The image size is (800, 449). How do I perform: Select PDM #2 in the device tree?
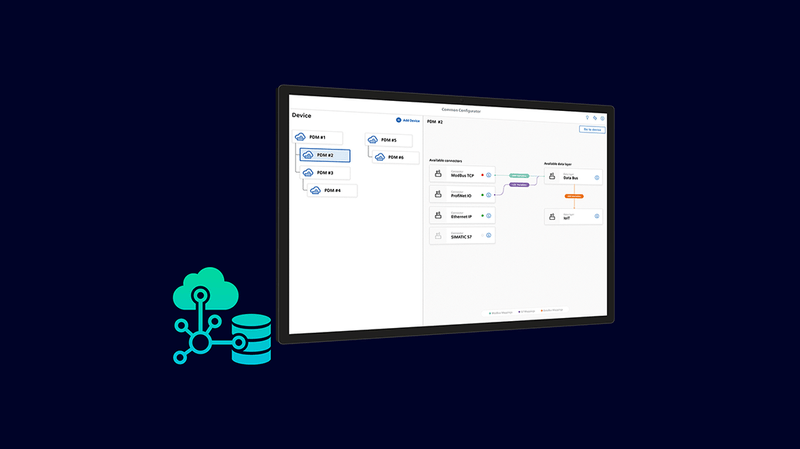click(x=324, y=155)
